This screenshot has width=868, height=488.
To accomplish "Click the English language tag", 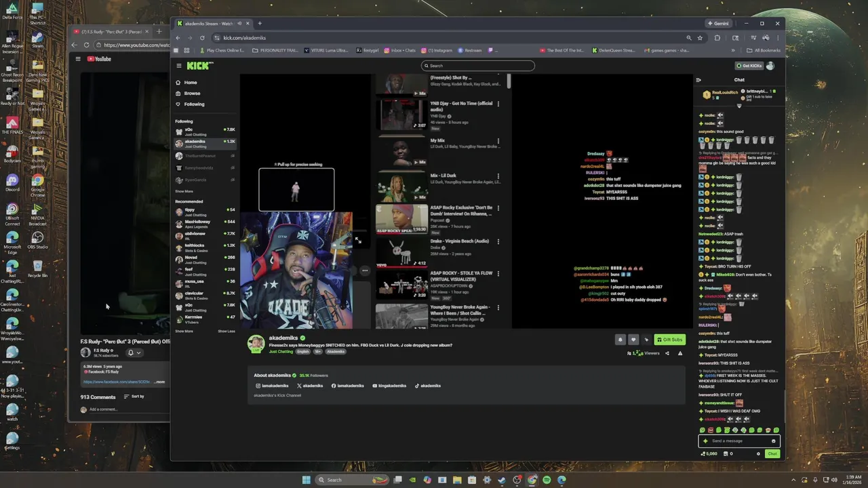I will coord(302,352).
